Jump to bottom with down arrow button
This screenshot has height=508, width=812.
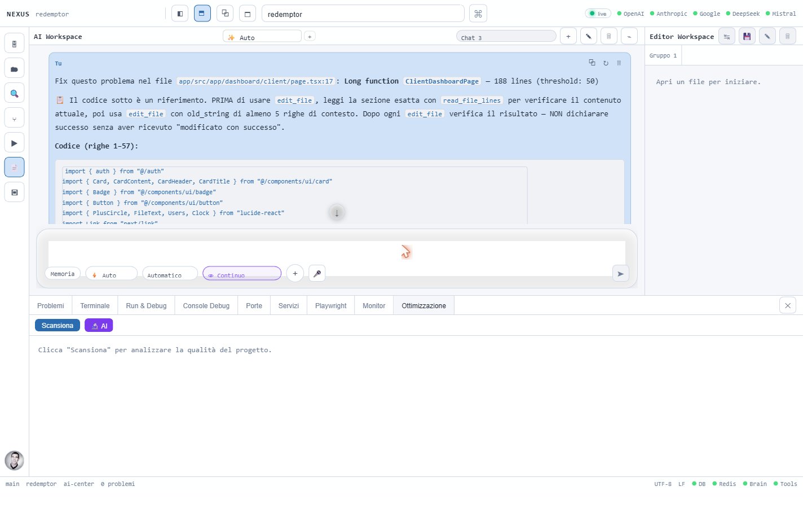[x=337, y=213]
